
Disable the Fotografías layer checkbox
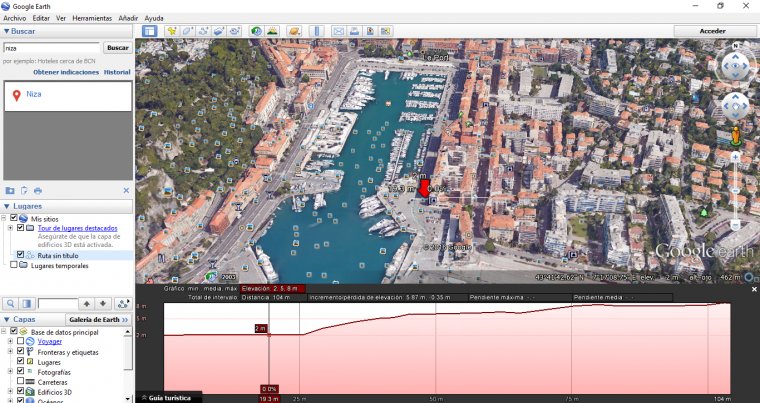click(20, 371)
